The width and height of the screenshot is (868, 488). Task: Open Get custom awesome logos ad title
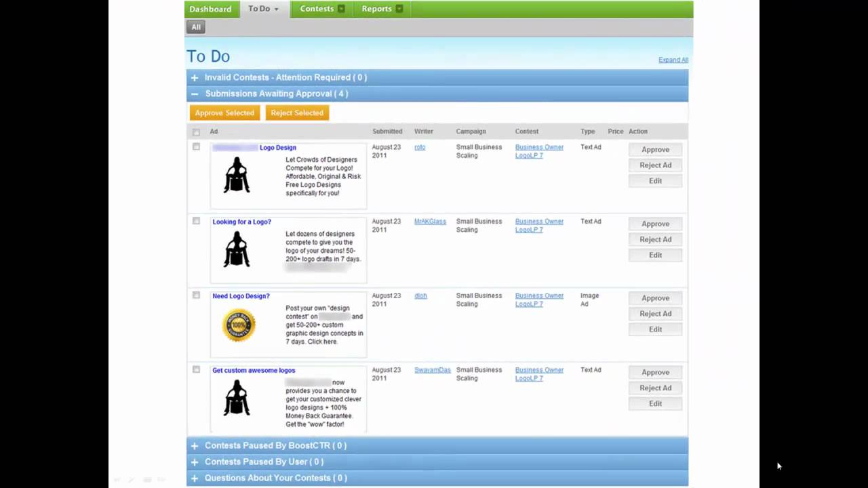point(254,370)
